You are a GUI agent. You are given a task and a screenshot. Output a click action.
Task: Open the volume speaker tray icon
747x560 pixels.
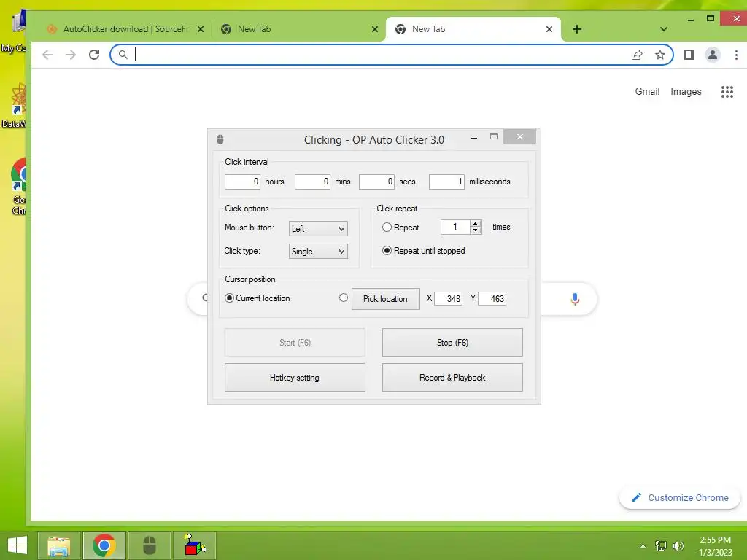click(678, 546)
